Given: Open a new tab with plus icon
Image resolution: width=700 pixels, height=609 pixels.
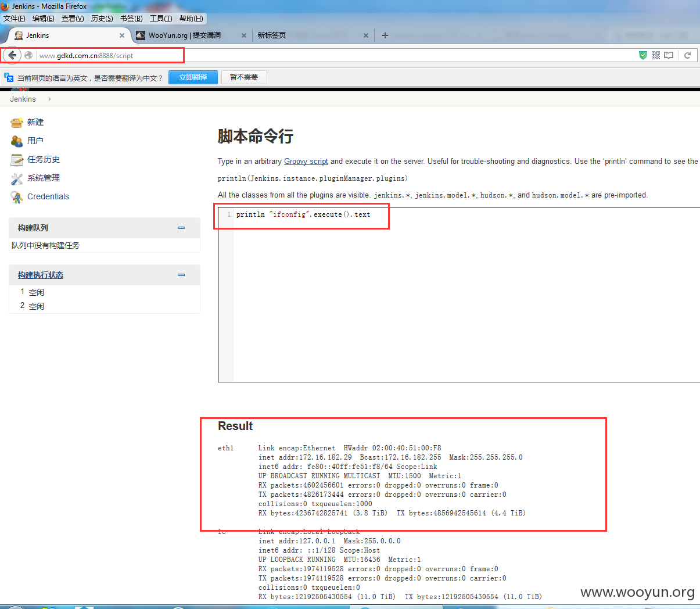Looking at the screenshot, I should click(x=385, y=35).
